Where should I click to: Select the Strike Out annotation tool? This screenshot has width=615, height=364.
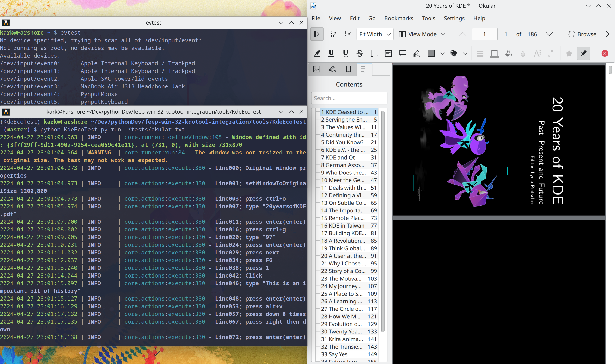(360, 54)
